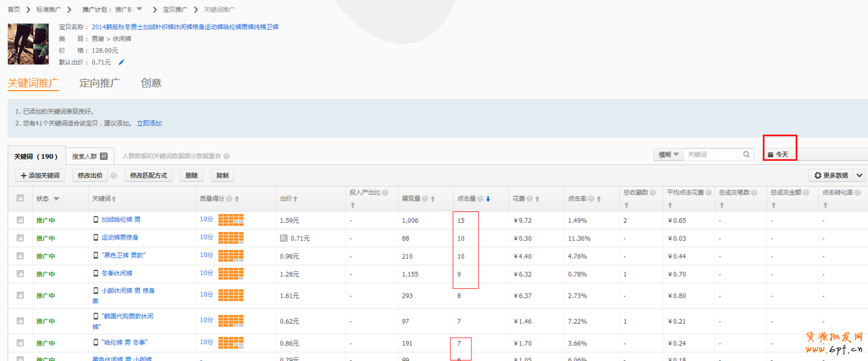Screen dimensions: 868x361
Task: Click the 复制 button
Action: point(222,176)
